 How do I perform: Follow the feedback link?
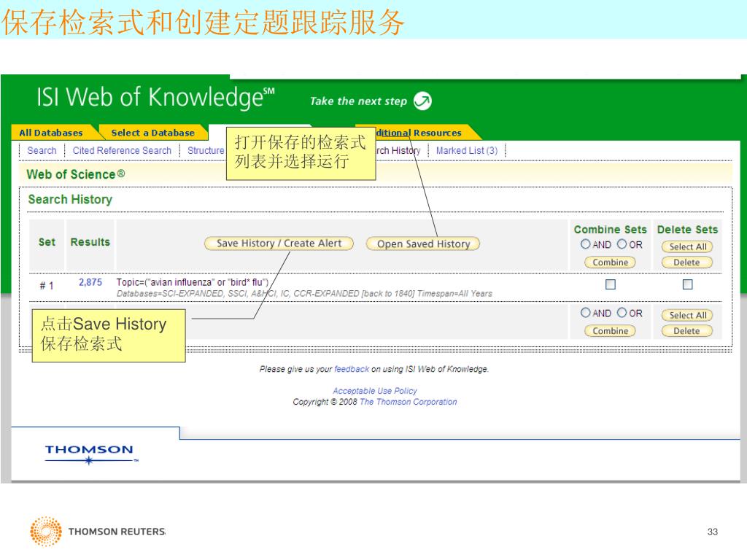352,369
